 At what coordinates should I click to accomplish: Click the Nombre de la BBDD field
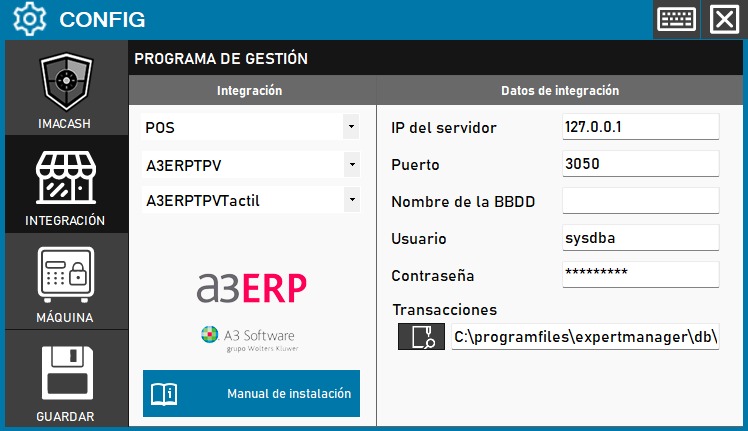[640, 201]
